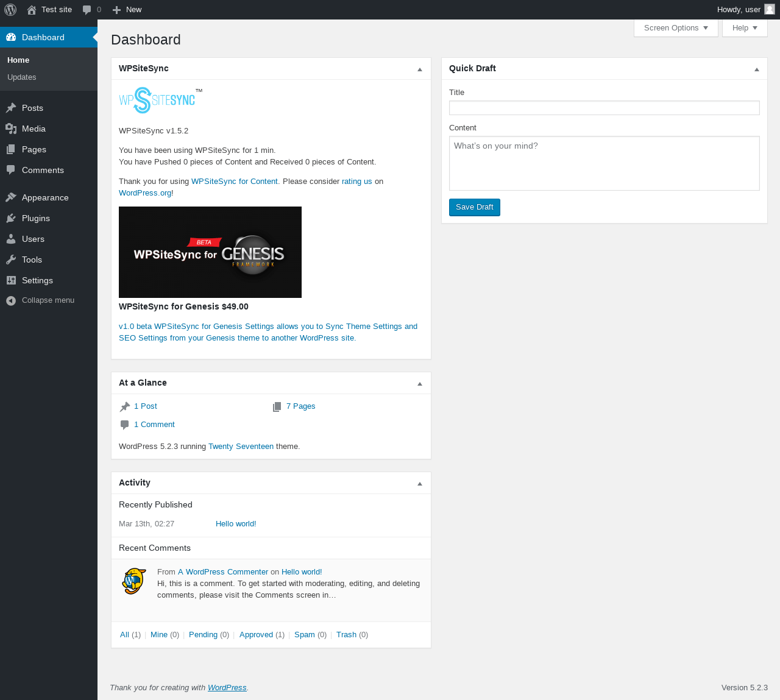Collapse the At a Glance panel

point(420,384)
